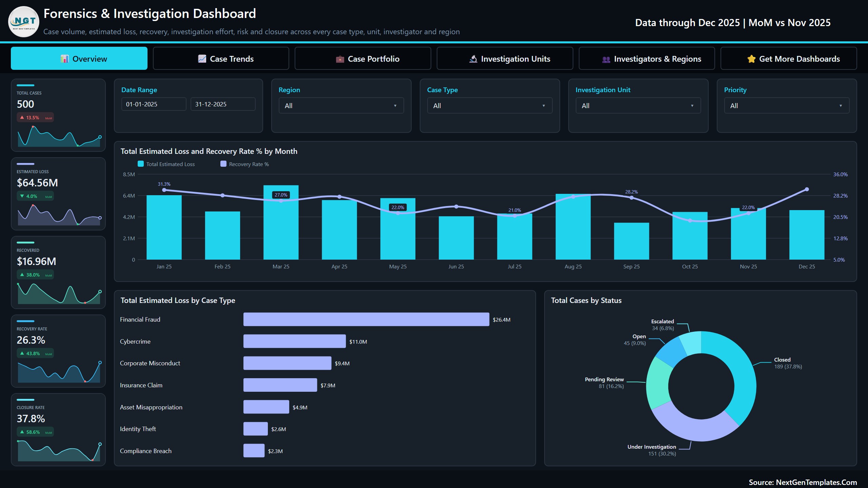Screen dimensions: 868x488
Task: Expand the Case Type dropdown
Action: (490, 106)
